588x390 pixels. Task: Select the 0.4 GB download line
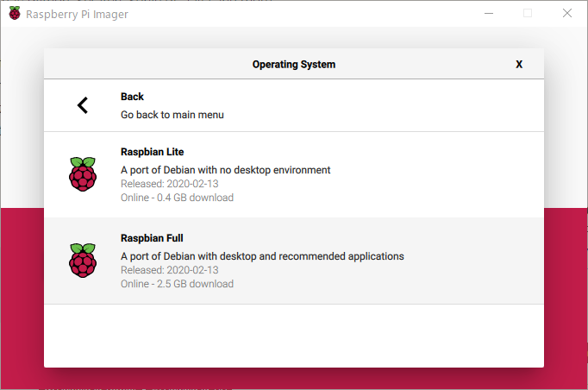click(x=177, y=198)
